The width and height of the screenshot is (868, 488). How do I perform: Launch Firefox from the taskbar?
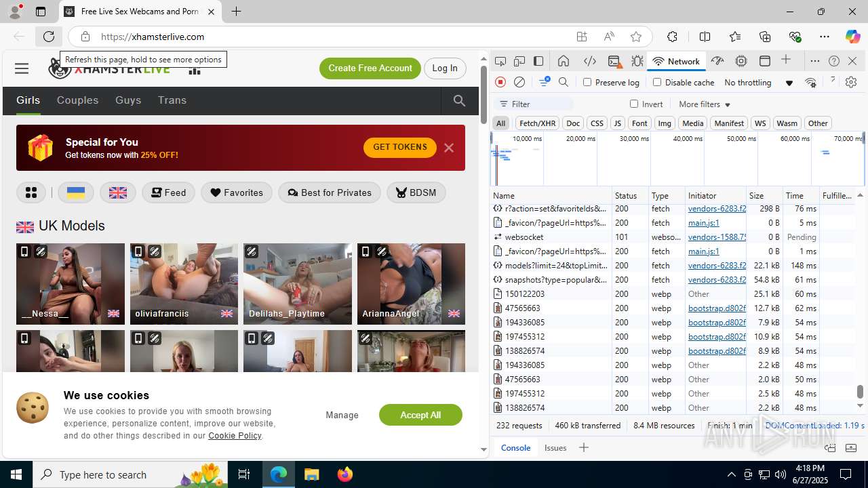[x=344, y=474]
